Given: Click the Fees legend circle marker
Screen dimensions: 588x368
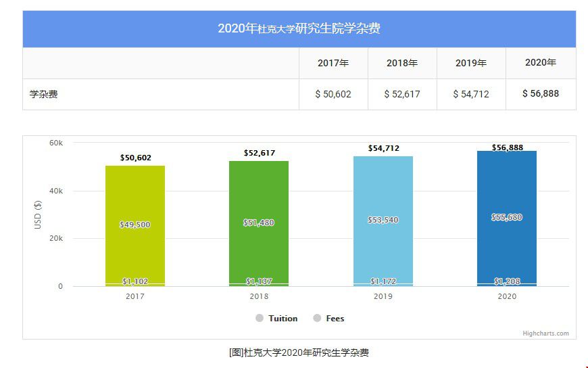Looking at the screenshot, I should [x=317, y=318].
